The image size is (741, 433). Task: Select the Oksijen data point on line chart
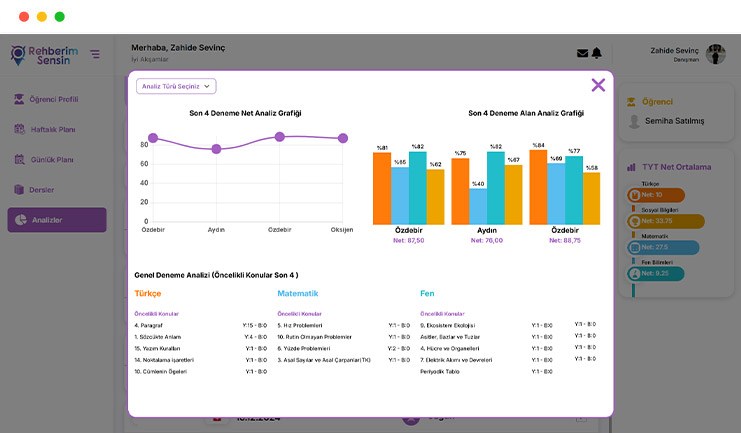pyautogui.click(x=342, y=138)
